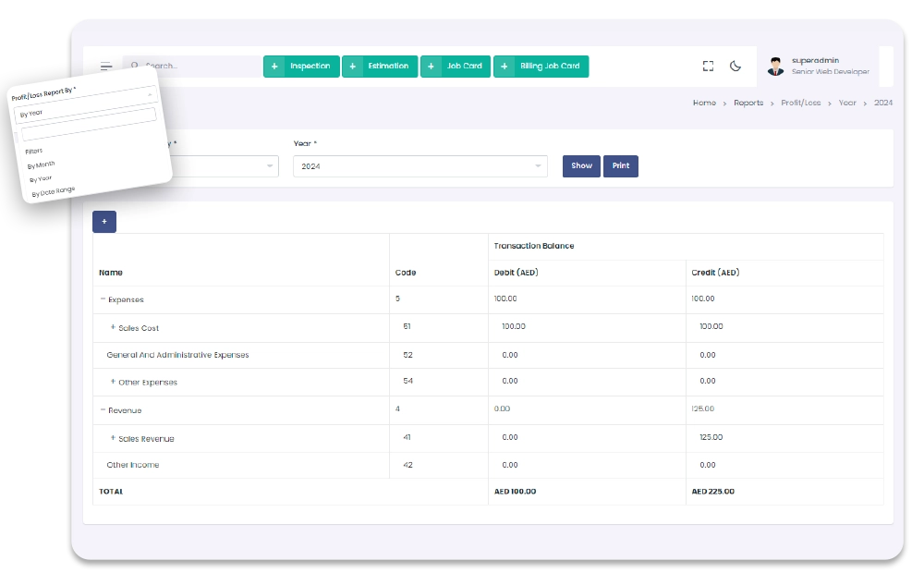The image size is (924, 585).
Task: Click the superadmin user avatar
Action: (x=775, y=67)
